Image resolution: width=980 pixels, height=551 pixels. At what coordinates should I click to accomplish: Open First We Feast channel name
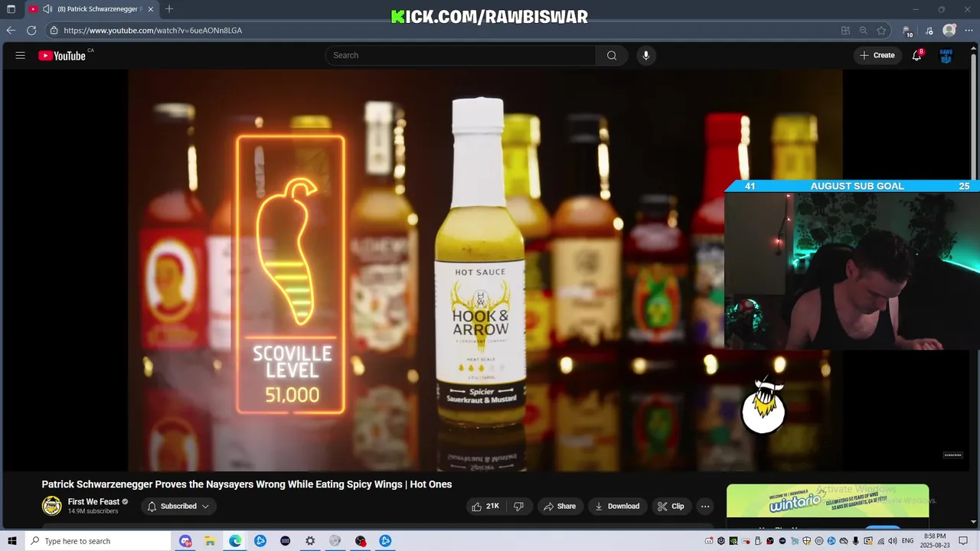[93, 502]
